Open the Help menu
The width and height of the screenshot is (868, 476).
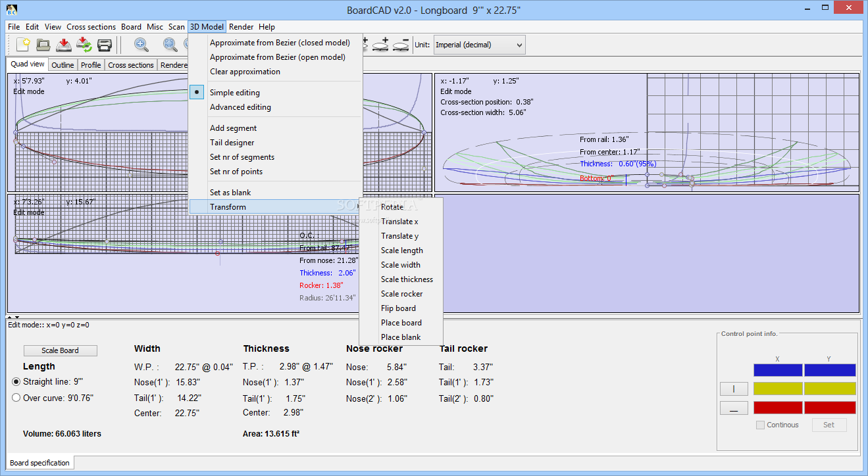[x=267, y=27]
